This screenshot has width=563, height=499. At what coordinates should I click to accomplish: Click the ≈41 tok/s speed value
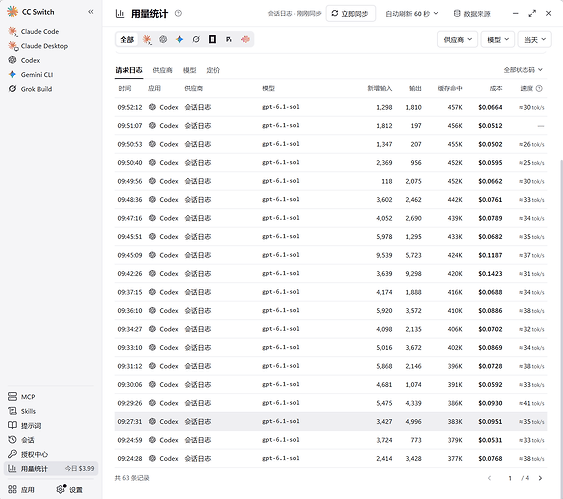[x=531, y=403]
